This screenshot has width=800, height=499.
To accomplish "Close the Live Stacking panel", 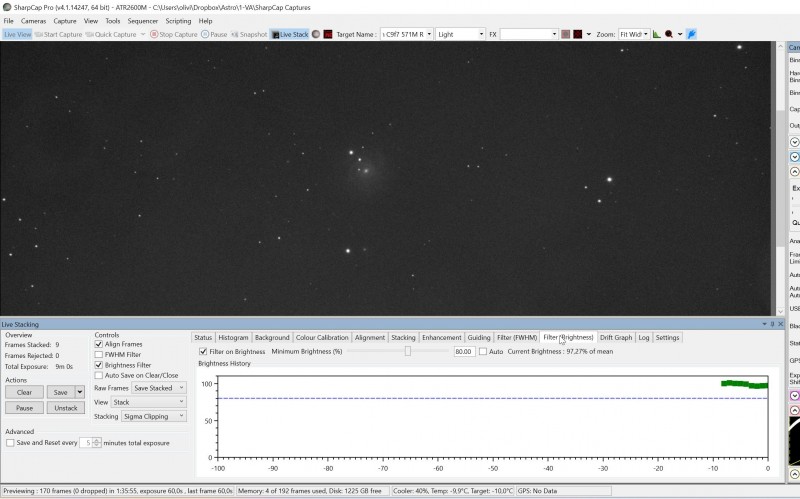I will (781, 324).
